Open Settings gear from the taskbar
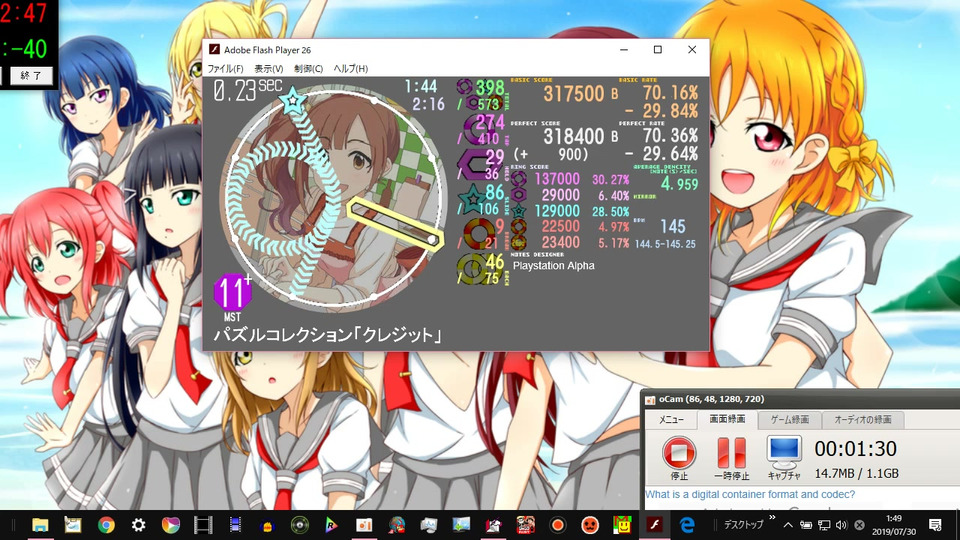Image resolution: width=960 pixels, height=540 pixels. [x=138, y=525]
